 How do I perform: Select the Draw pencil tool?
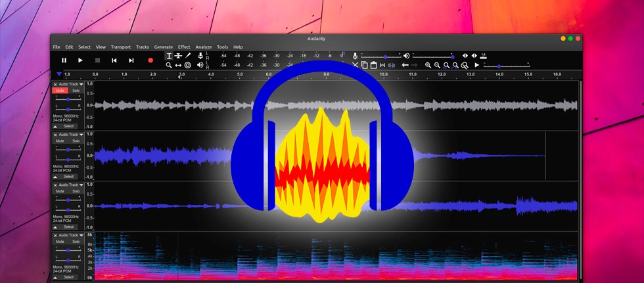coord(188,56)
